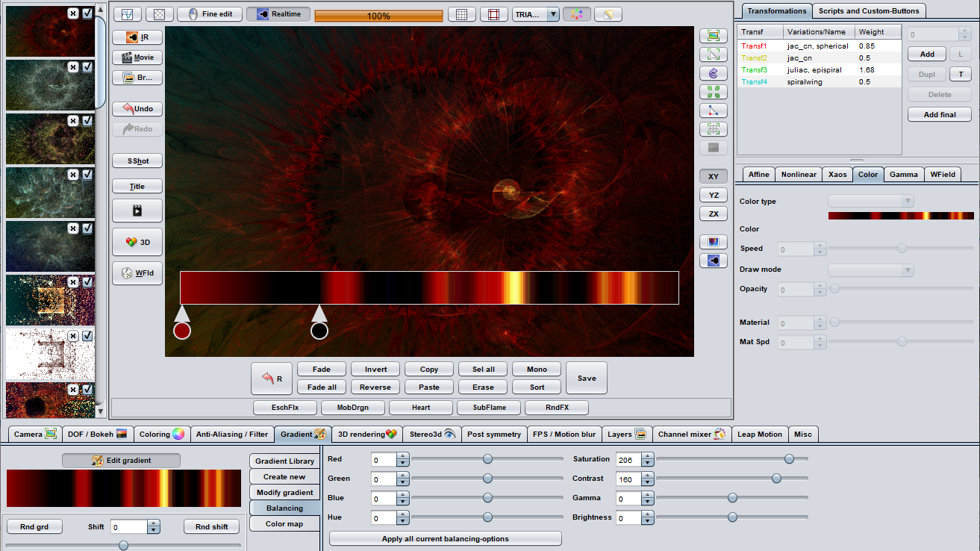
Task: Click the WFld dice icon button
Action: tap(137, 273)
